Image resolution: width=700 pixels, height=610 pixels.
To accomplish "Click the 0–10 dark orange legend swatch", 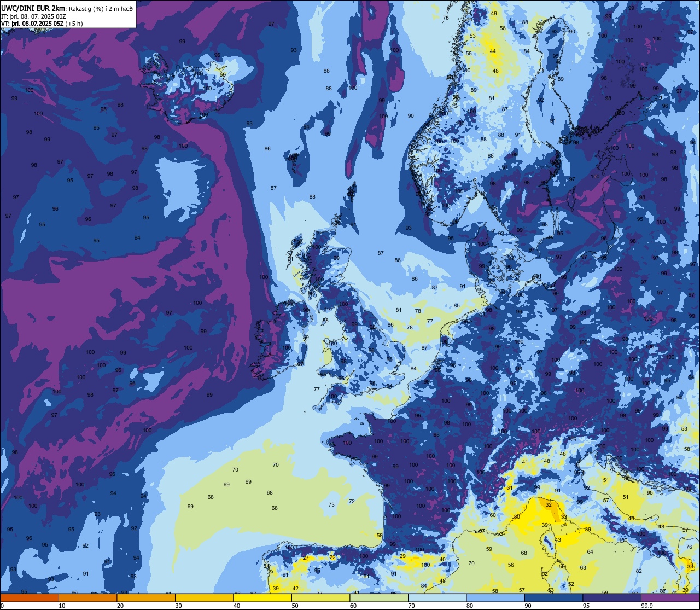I will coord(30,598).
